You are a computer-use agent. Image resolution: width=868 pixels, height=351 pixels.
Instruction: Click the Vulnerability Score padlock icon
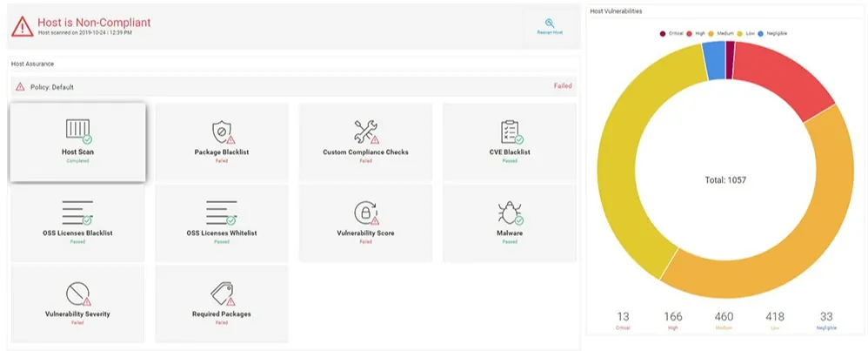pos(365,213)
